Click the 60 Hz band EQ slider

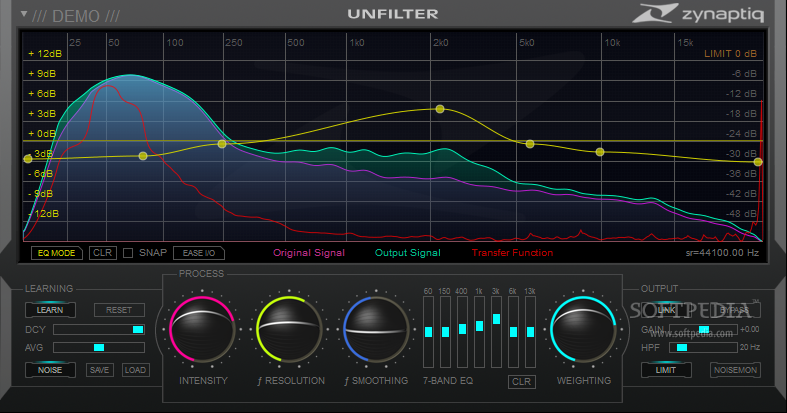click(428, 332)
